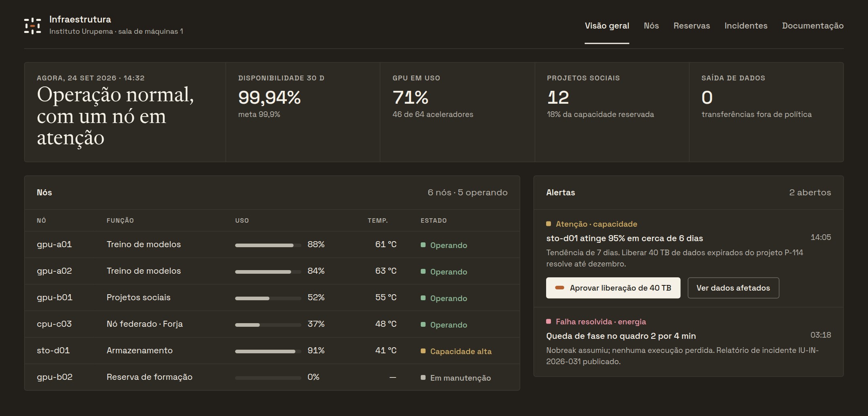
Task: Open alert sto-d01 atinge 95% title
Action: tap(624, 238)
